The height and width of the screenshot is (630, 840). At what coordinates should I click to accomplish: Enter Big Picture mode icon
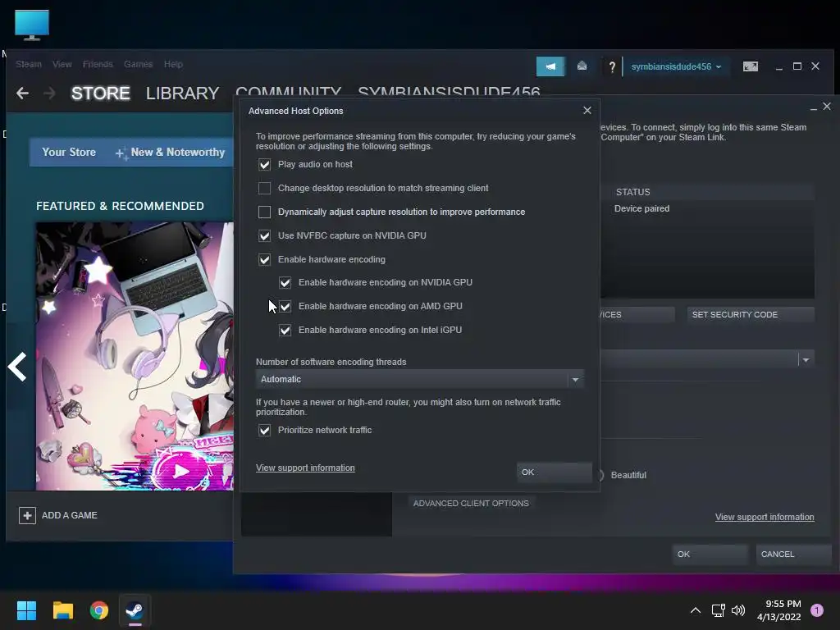click(750, 66)
